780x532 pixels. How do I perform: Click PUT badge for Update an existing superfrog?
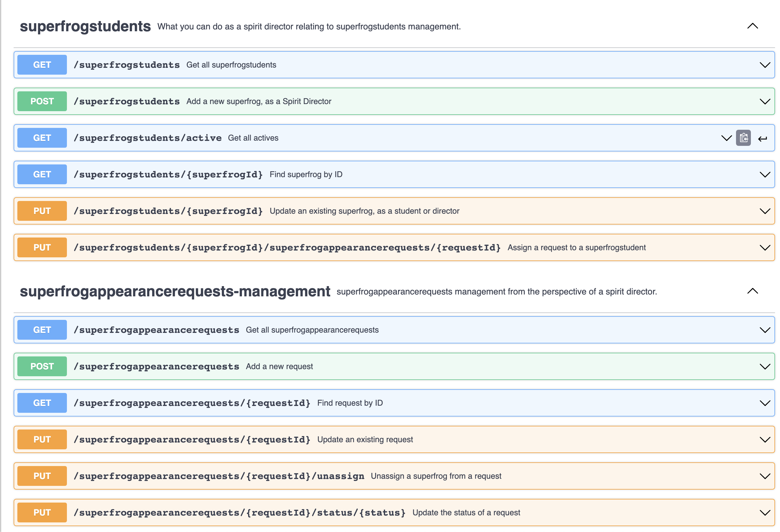(42, 211)
